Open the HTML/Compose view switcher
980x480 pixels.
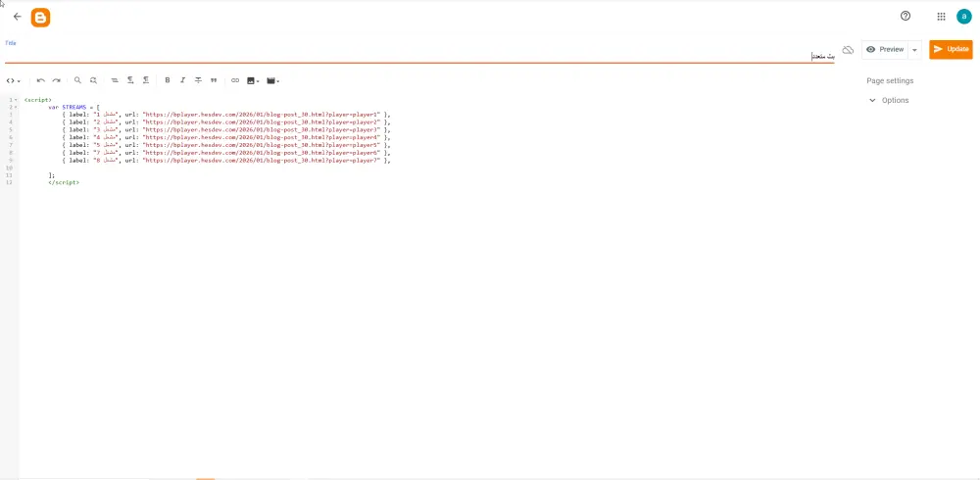pos(13,80)
